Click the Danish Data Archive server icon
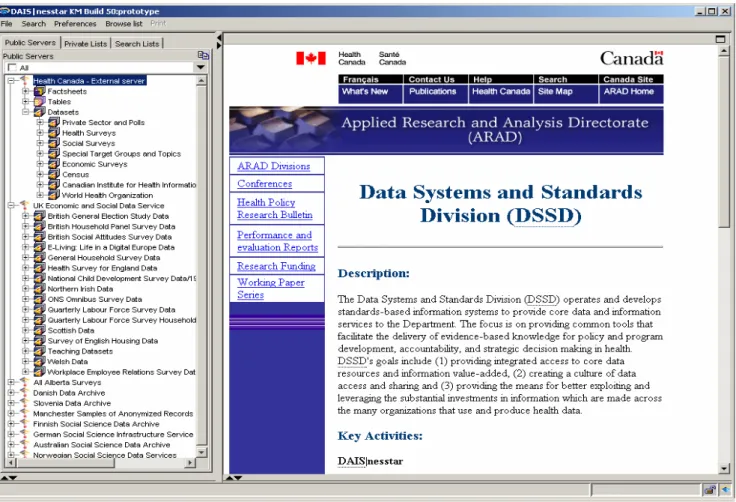 point(25,393)
